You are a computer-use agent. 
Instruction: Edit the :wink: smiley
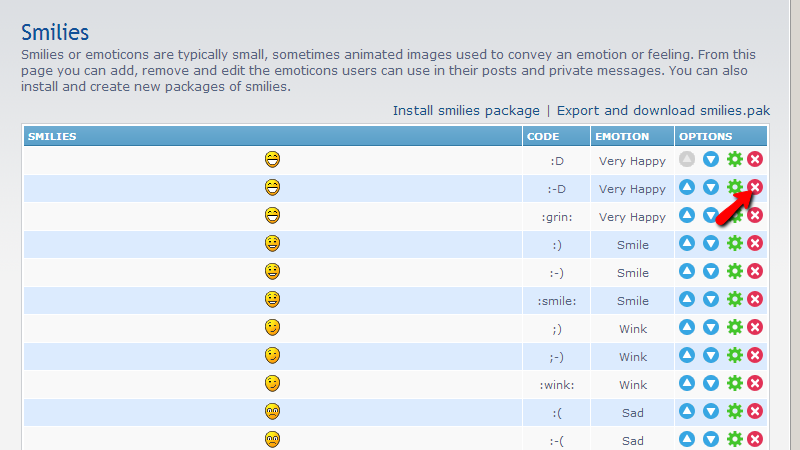coord(734,383)
